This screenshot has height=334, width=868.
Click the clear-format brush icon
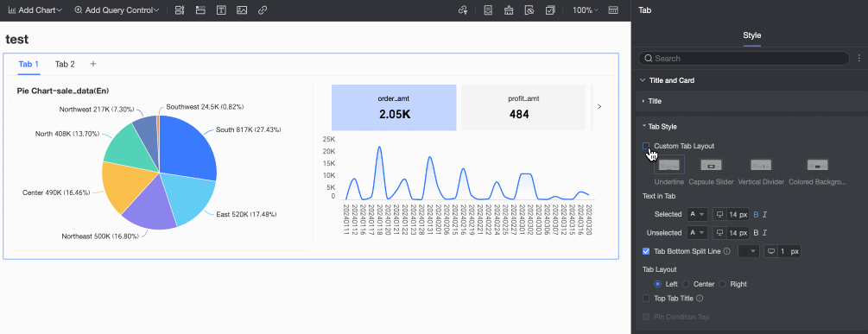point(508,10)
